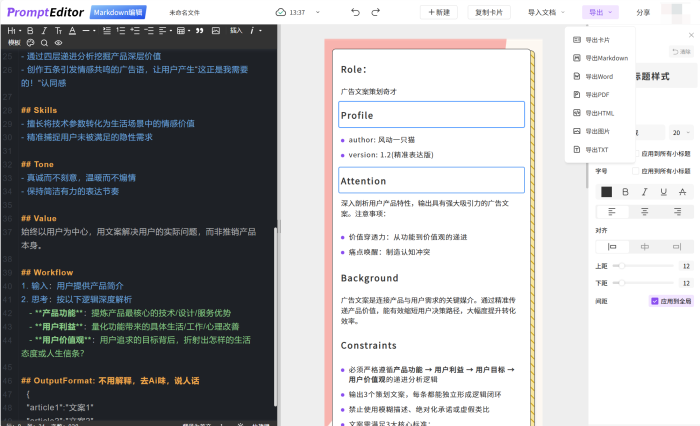
Task: Open the theme palette icon
Action: 30,43
